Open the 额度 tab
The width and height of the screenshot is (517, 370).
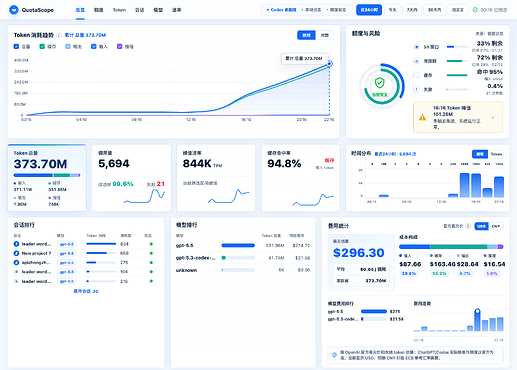pyautogui.click(x=99, y=10)
